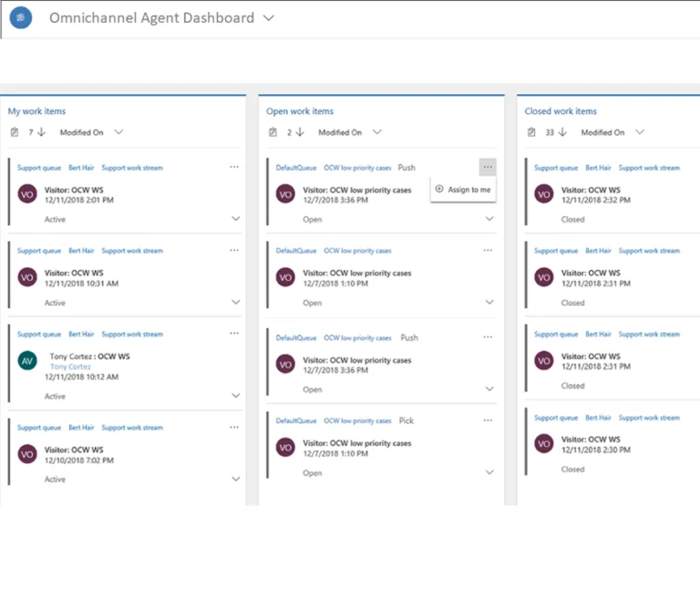Open more options for 12/11/2018 10:31 AM item
Viewport: 700px width, 600px height.
click(x=234, y=250)
